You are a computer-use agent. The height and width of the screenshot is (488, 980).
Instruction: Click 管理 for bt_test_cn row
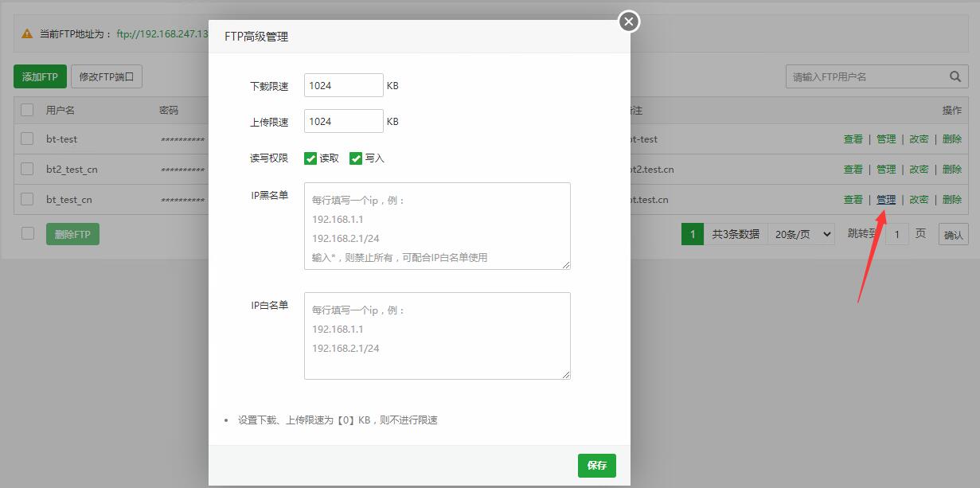(x=886, y=200)
